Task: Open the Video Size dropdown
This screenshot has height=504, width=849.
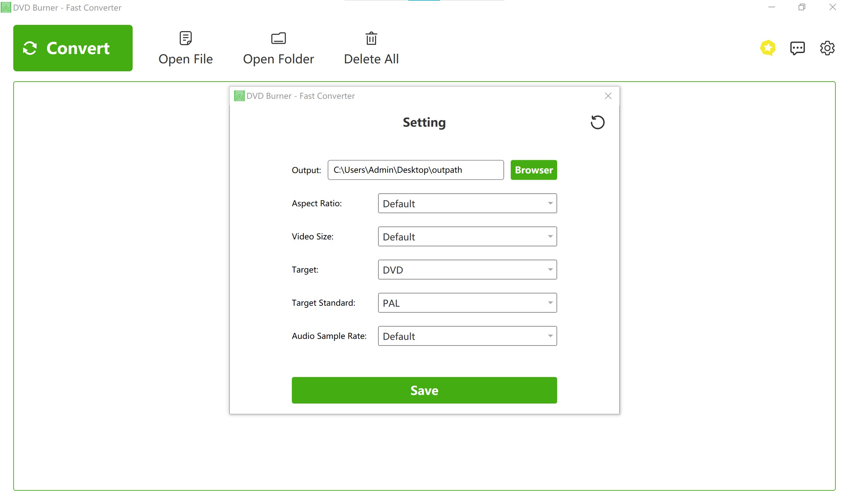Action: pyautogui.click(x=467, y=237)
